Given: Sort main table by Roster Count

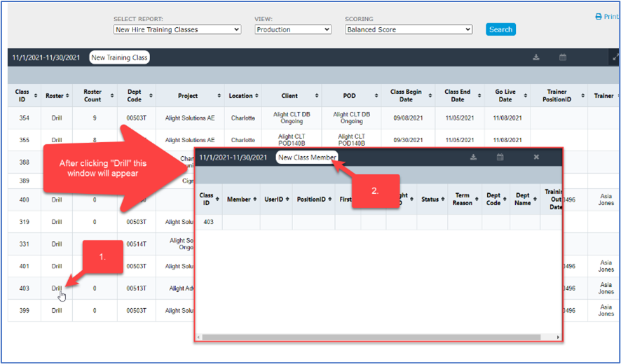Looking at the screenshot, I should point(93,96).
